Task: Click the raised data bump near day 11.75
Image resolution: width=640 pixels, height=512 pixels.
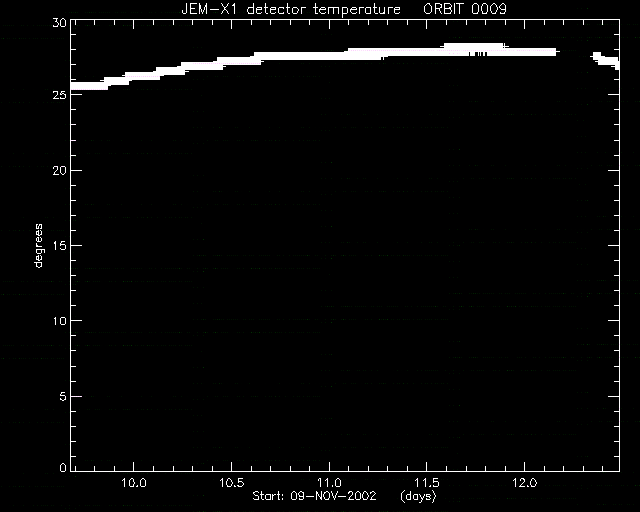Action: (x=473, y=46)
